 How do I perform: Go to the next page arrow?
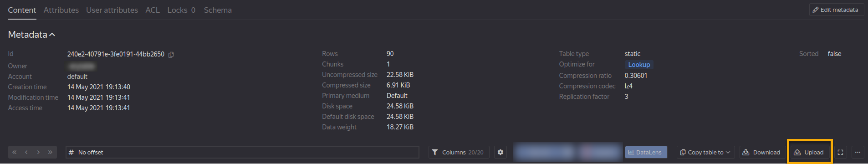click(38, 152)
